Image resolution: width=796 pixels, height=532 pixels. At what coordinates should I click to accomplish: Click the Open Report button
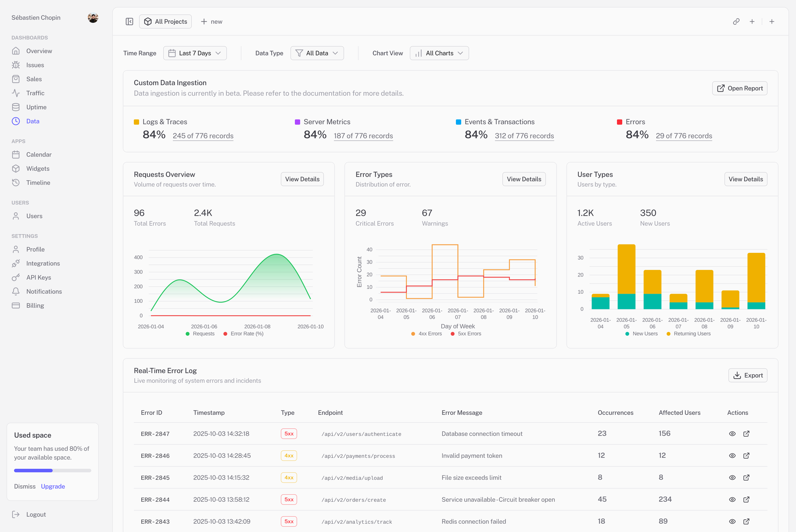tap(739, 88)
